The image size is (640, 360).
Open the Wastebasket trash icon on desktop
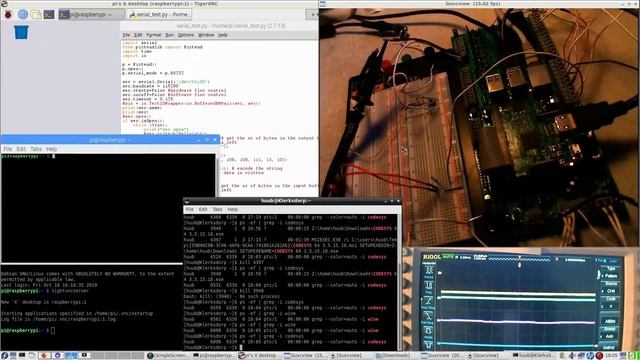coord(21,32)
